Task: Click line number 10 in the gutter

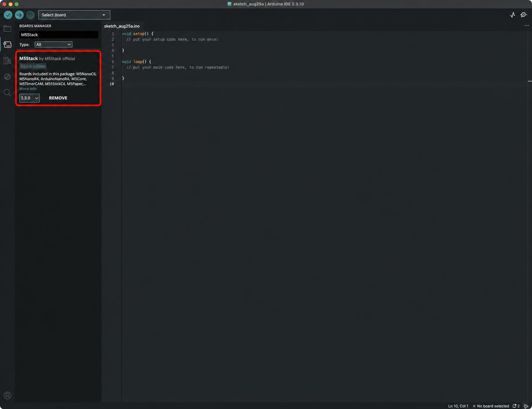Action: (x=112, y=84)
